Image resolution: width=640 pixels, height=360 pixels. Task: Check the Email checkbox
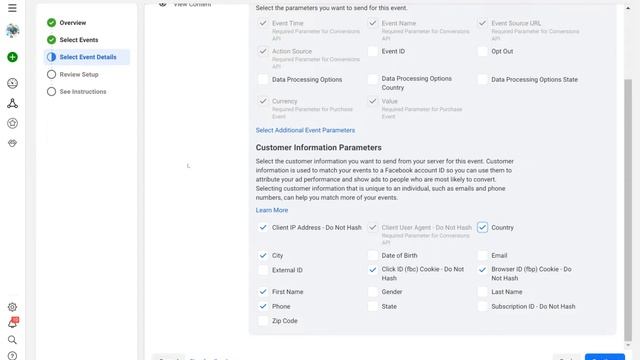pyautogui.click(x=482, y=256)
